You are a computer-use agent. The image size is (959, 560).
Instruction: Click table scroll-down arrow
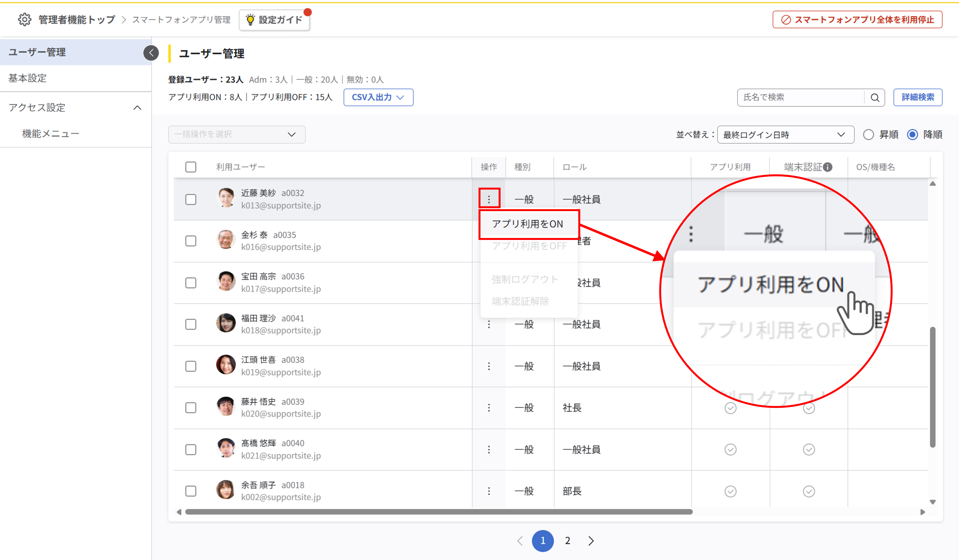click(x=933, y=502)
